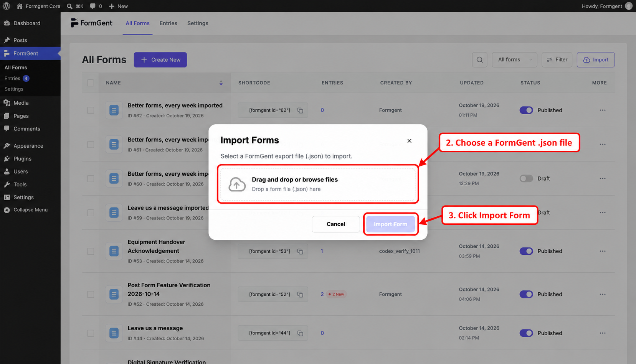The height and width of the screenshot is (364, 636).
Task: Click the Comments sidebar icon
Action: click(x=7, y=129)
